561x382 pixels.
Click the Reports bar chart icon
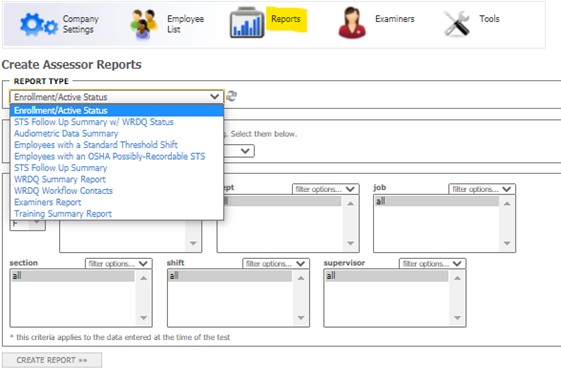click(247, 23)
